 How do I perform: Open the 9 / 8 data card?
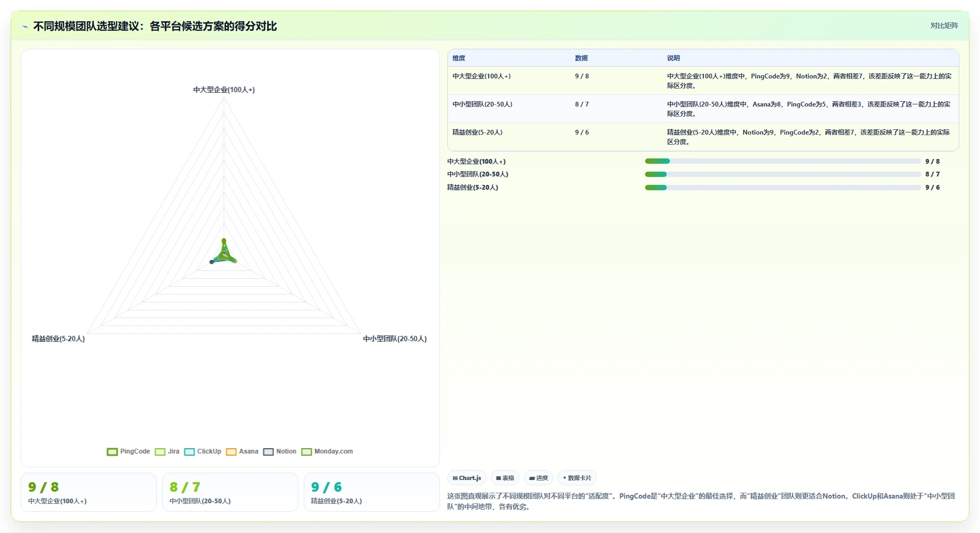[x=89, y=492]
